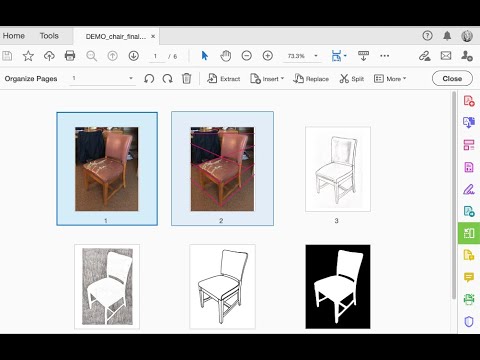Zoom out with minus button
Viewport: 480px width, 360px height.
247,56
